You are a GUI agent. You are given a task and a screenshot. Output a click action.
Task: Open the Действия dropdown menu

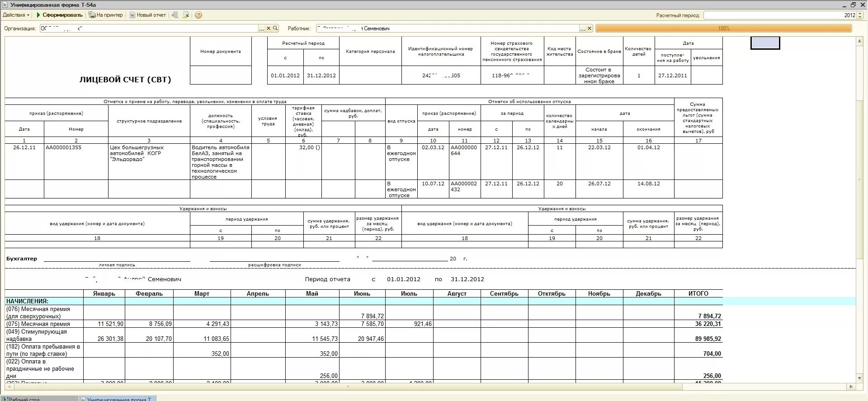(x=16, y=15)
